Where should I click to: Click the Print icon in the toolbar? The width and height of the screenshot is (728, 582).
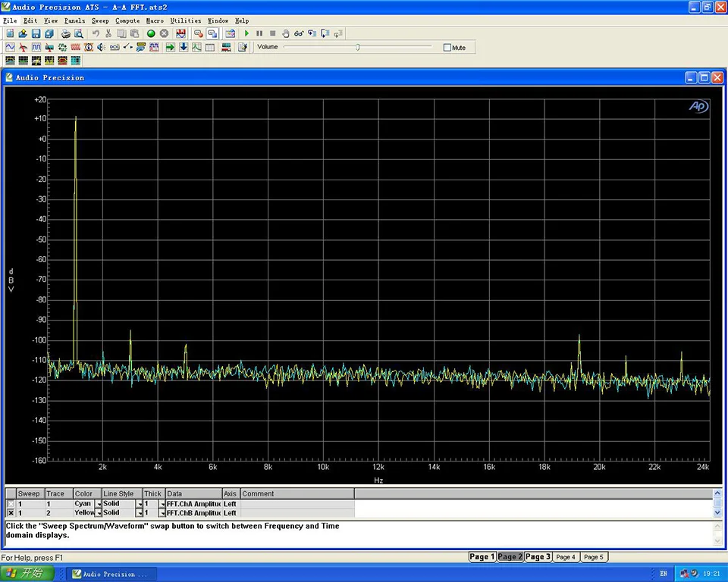point(65,33)
